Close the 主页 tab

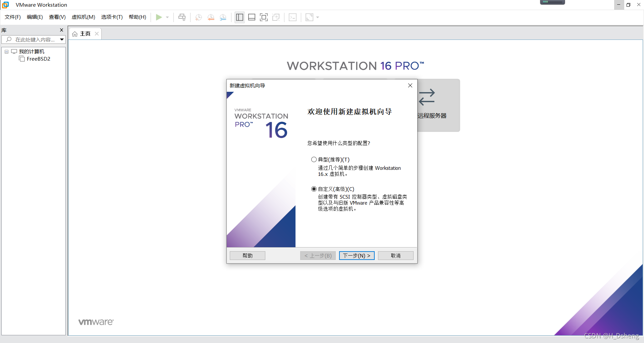97,33
